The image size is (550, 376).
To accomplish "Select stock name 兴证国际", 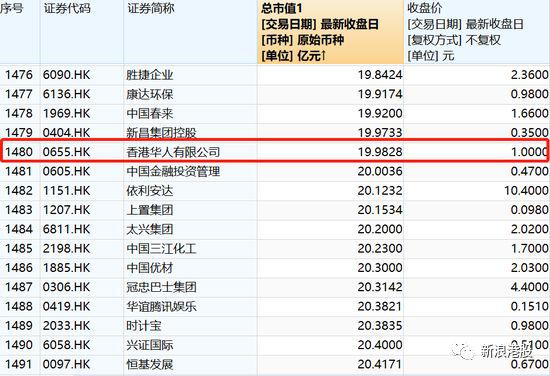I will point(150,345).
